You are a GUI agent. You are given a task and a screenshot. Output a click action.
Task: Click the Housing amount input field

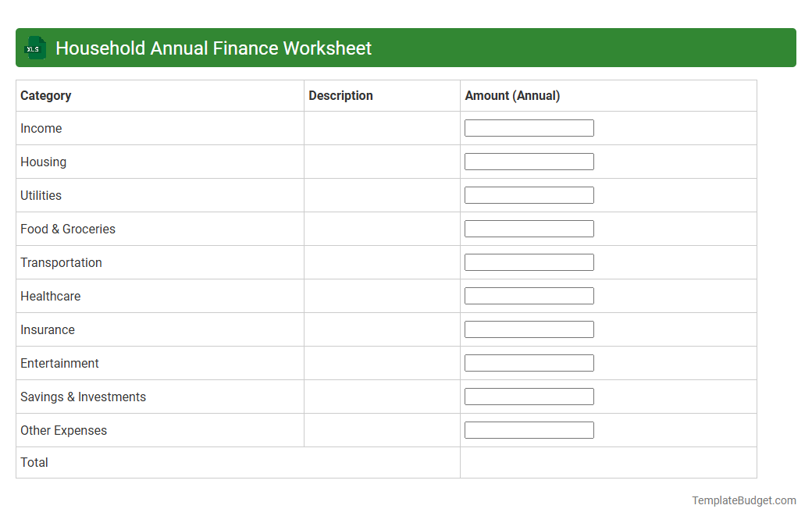529,161
